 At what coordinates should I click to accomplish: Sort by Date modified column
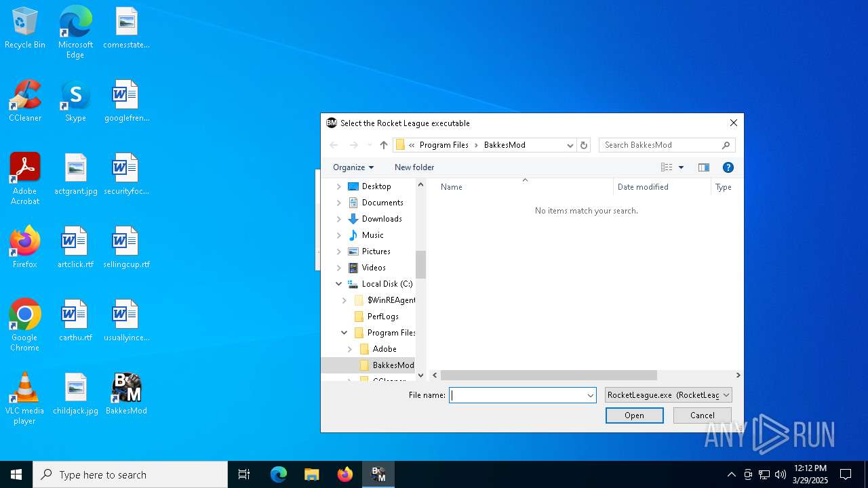tap(662, 187)
